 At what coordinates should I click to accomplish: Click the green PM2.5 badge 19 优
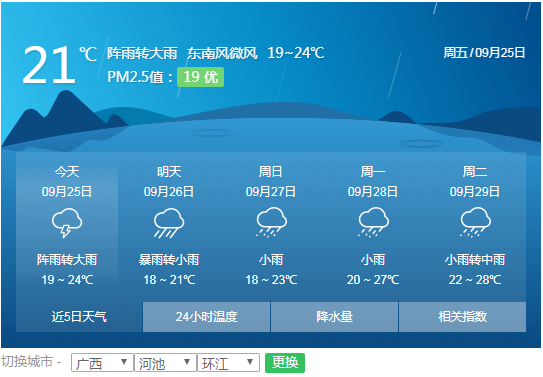[201, 77]
